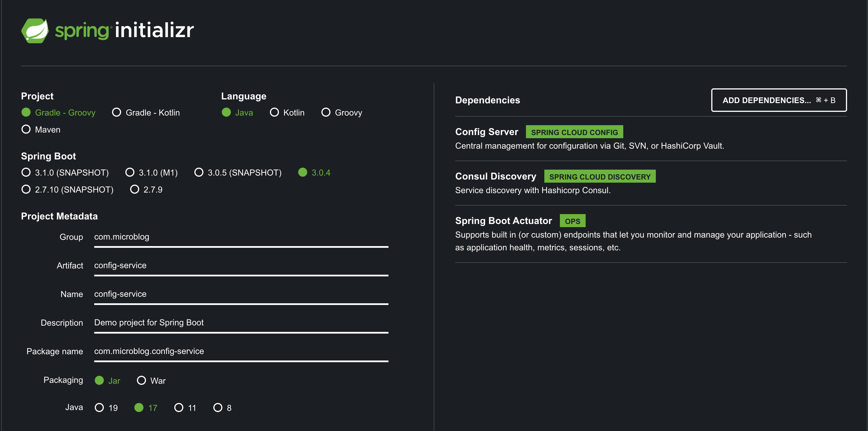Select Kotlin as the language
This screenshot has width=868, height=431.
tap(274, 112)
